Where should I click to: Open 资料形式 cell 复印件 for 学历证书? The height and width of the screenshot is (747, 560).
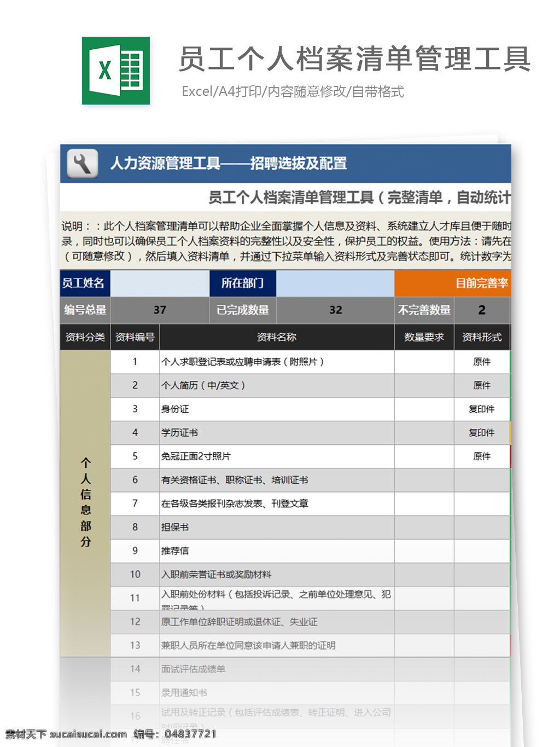pyautogui.click(x=482, y=432)
